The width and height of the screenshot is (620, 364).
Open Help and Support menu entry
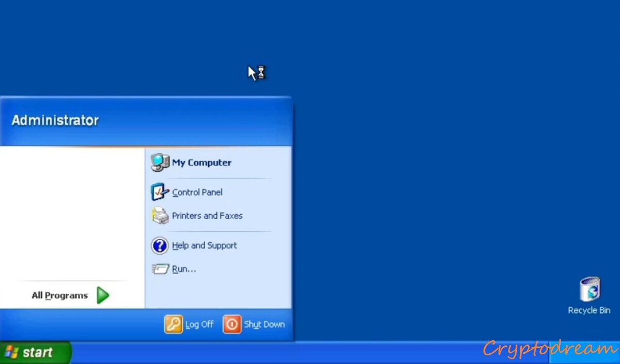pos(205,245)
